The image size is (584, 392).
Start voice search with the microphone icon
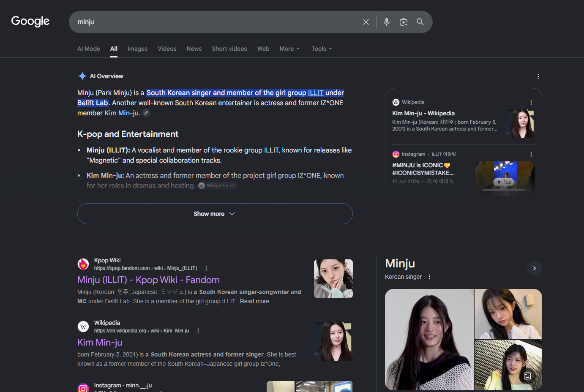(x=387, y=22)
